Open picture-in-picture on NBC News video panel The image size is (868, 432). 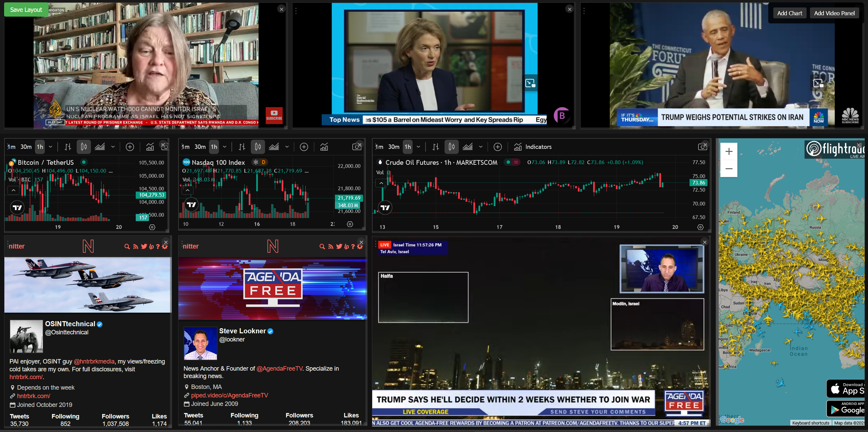tap(818, 83)
